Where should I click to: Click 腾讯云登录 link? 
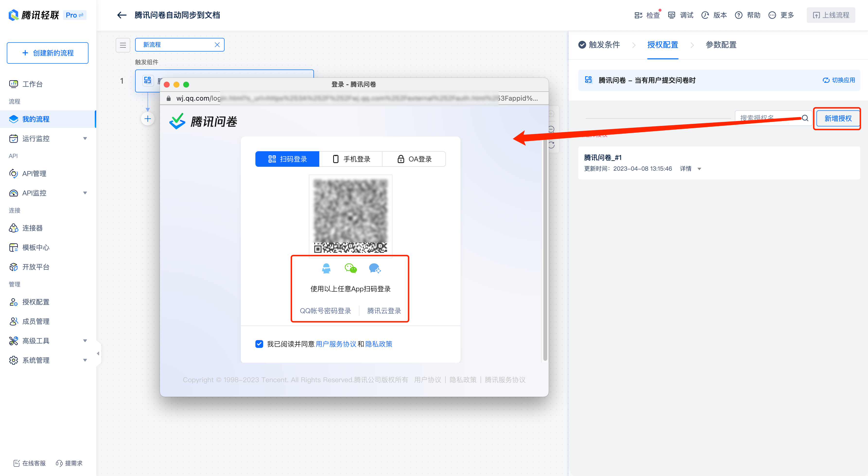click(384, 311)
